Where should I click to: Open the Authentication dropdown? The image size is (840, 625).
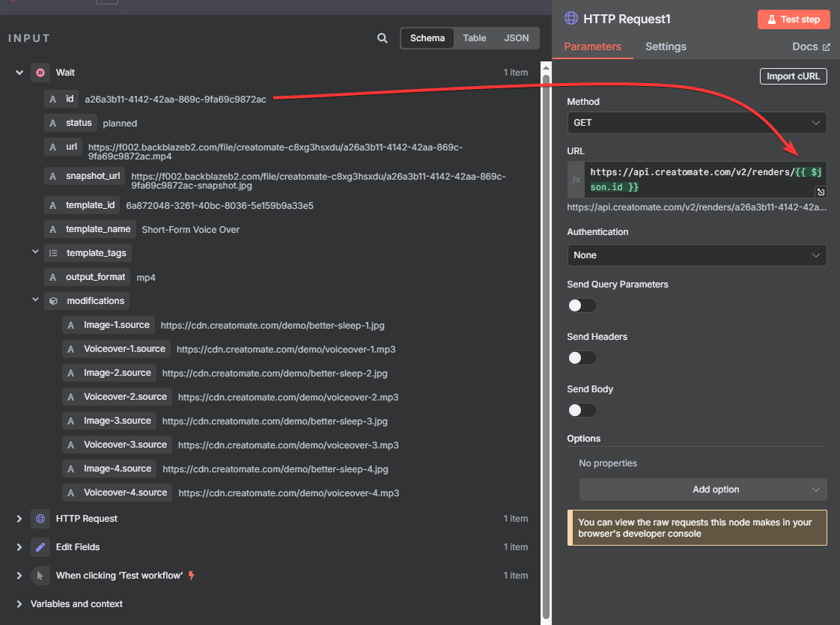696,255
